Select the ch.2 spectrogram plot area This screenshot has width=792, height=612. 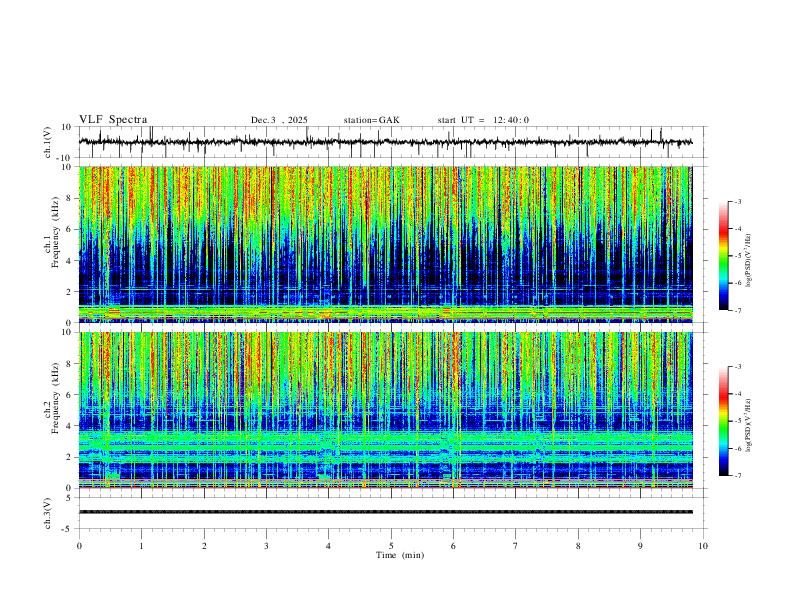[386, 410]
